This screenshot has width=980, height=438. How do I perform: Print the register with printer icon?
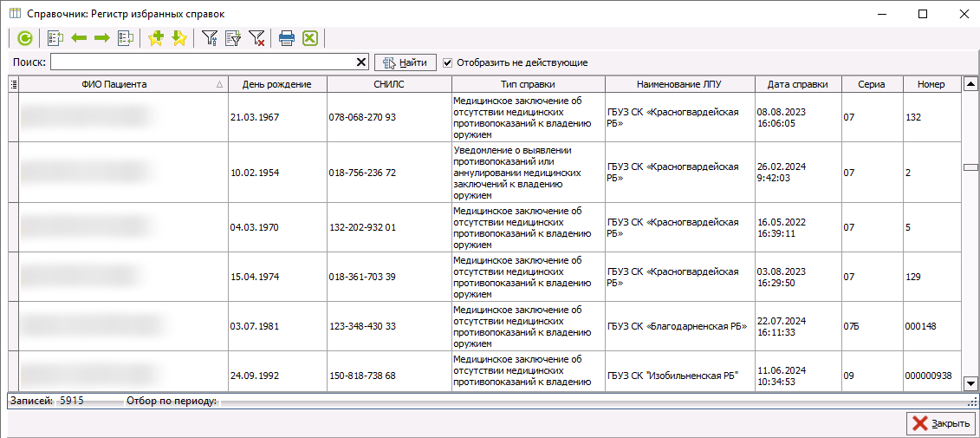[x=287, y=38]
